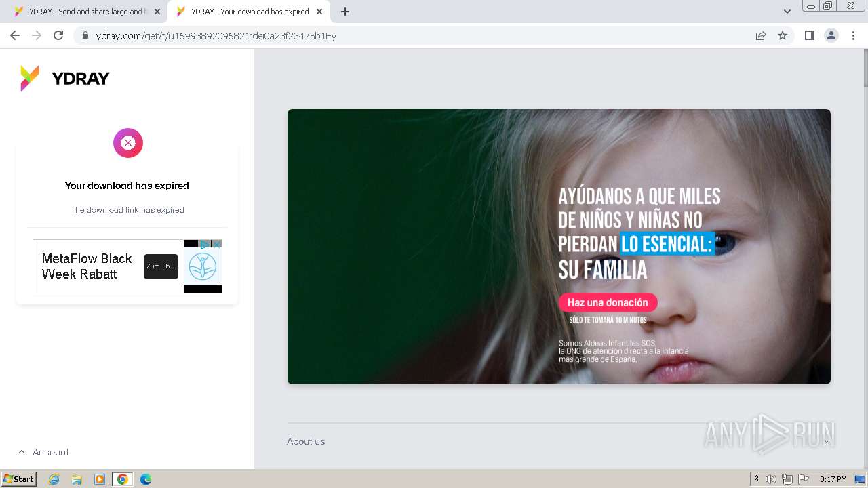Open Chrome's three-dot menu
The image size is (868, 488).
tap(853, 35)
